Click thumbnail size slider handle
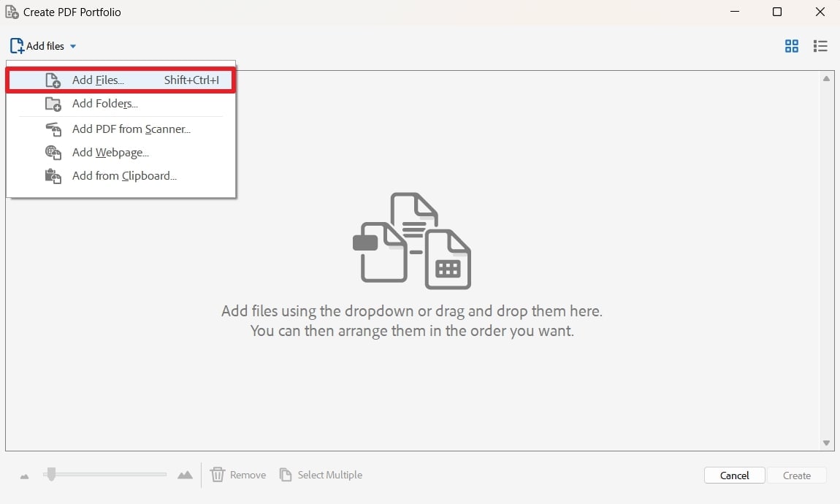 (51, 474)
